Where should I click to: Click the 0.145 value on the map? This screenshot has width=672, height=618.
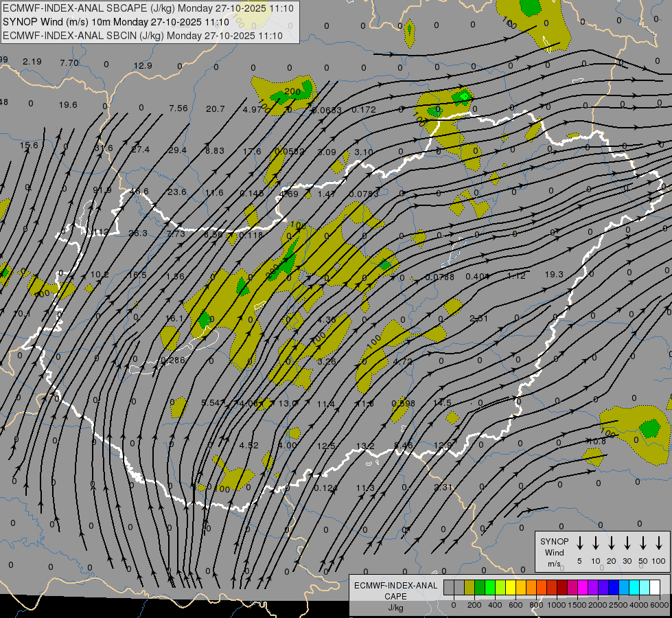point(252,194)
